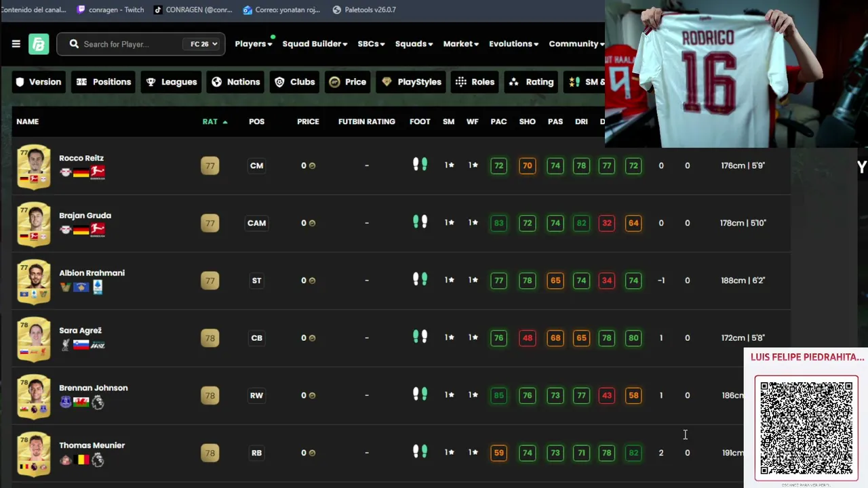Click Thomas Meunier's league icon
This screenshot has width=868, height=488.
tap(98, 460)
